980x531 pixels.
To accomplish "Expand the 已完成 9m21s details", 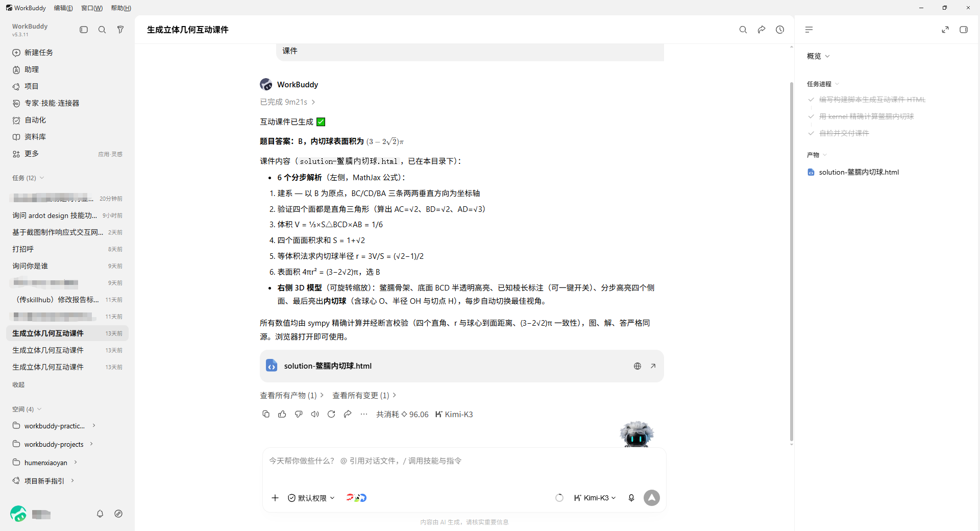I will tap(288, 102).
